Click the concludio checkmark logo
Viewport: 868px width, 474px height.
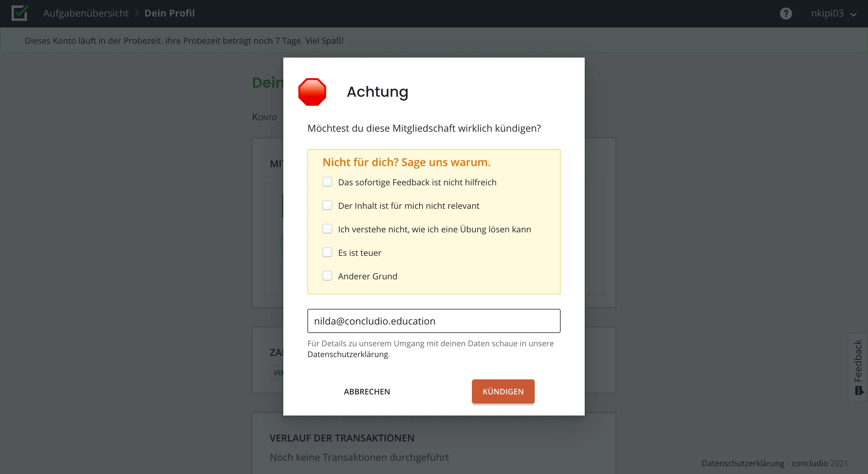pyautogui.click(x=19, y=13)
